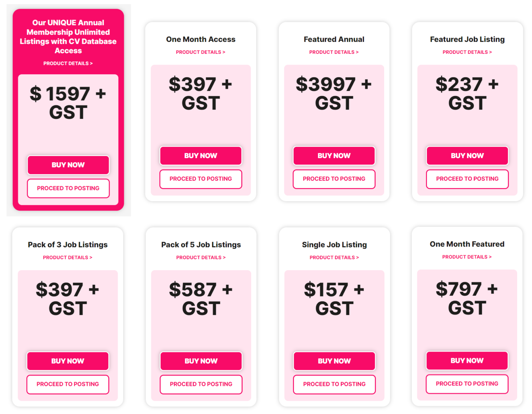Open PRODUCT DETAILS for One Month Access
Image resolution: width=532 pixels, height=414 pixels.
pos(201,52)
